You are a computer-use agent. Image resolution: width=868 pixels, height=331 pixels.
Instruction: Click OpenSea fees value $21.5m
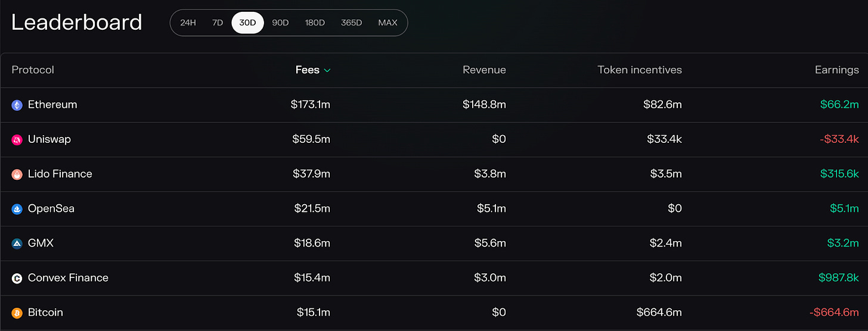(x=312, y=208)
